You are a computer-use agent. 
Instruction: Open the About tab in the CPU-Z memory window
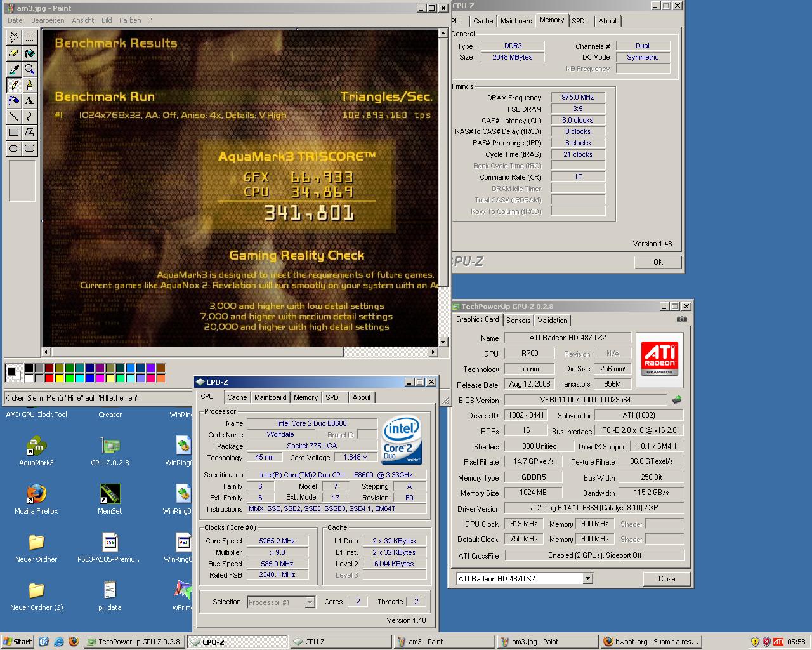pyautogui.click(x=608, y=21)
